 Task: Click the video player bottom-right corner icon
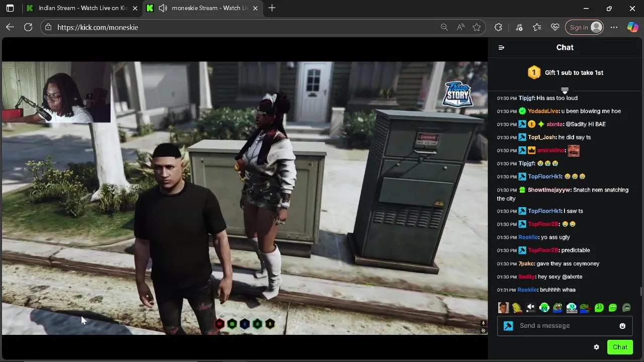[x=484, y=331]
